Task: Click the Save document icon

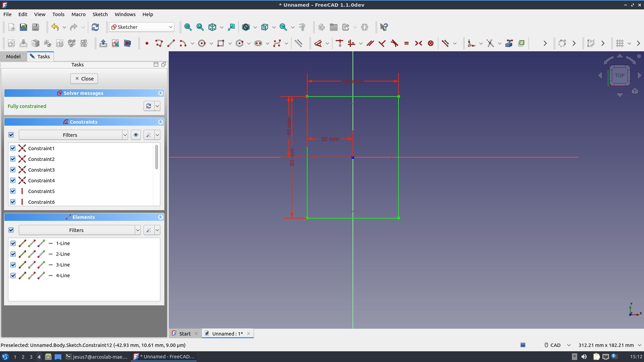Action: coord(36,27)
